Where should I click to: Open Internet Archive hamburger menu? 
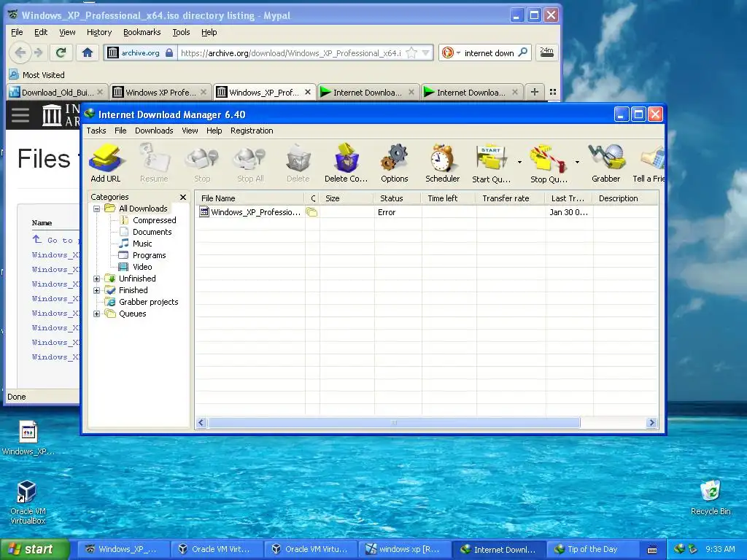(x=20, y=114)
